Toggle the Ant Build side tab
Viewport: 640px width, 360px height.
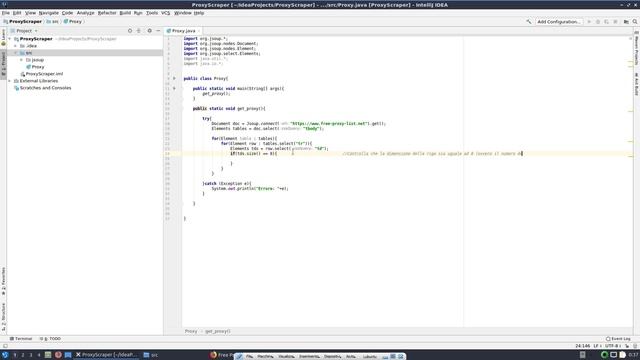click(x=636, y=84)
